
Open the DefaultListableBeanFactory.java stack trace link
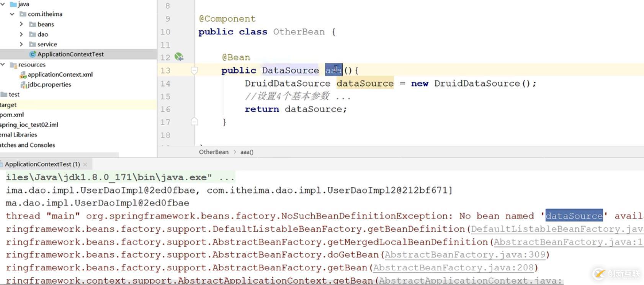coord(557,229)
